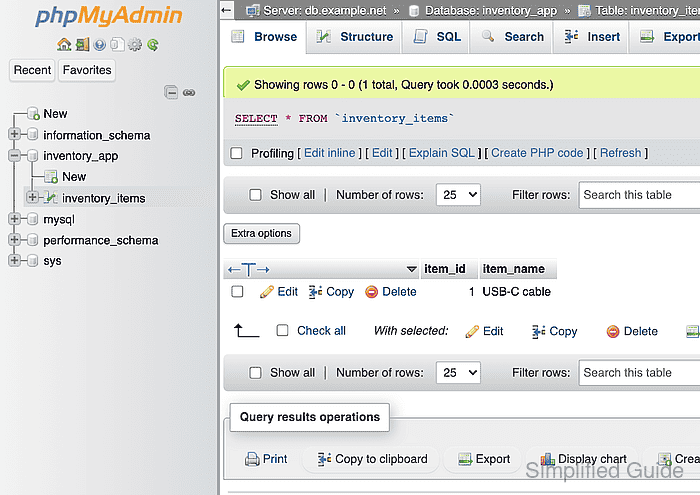Click the Export icon in query results operations
Viewport: 700px width, 495px height.
click(x=465, y=459)
